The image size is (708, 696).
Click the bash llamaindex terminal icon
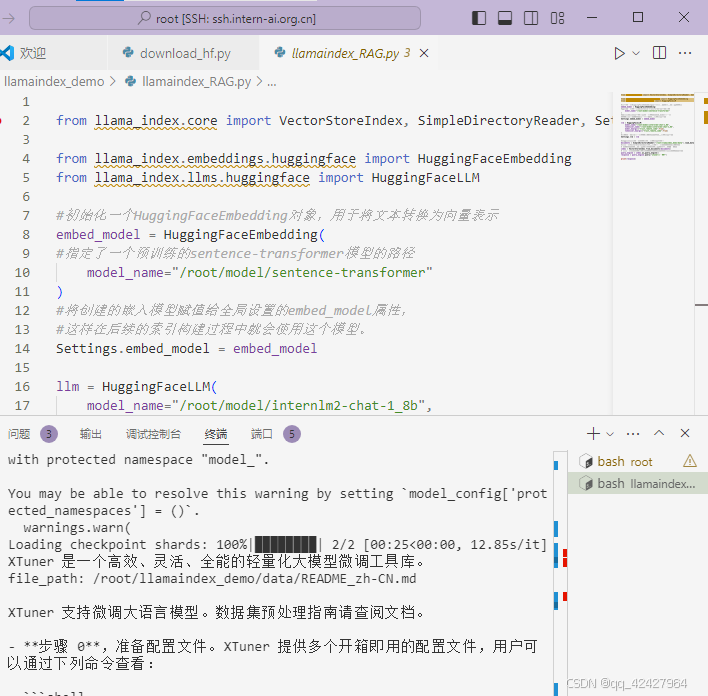coord(586,483)
